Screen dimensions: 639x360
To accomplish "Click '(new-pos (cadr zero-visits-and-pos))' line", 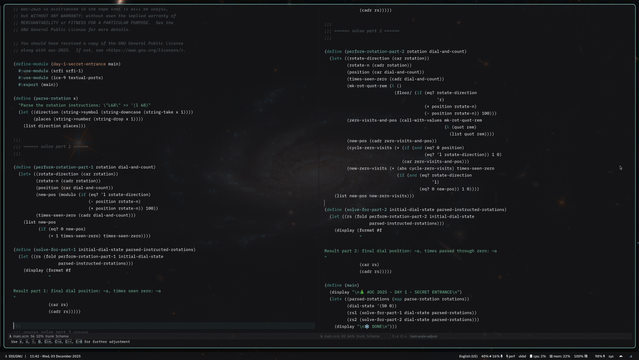I will pyautogui.click(x=392, y=141).
